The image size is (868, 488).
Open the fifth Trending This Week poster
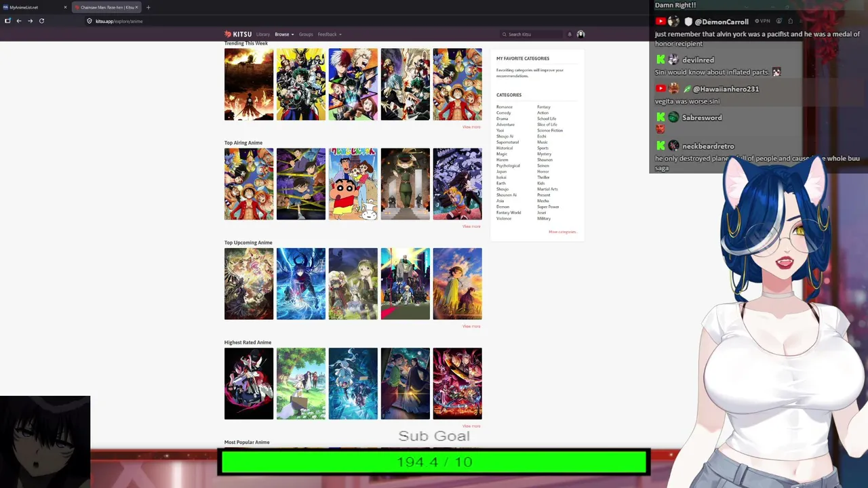click(458, 85)
